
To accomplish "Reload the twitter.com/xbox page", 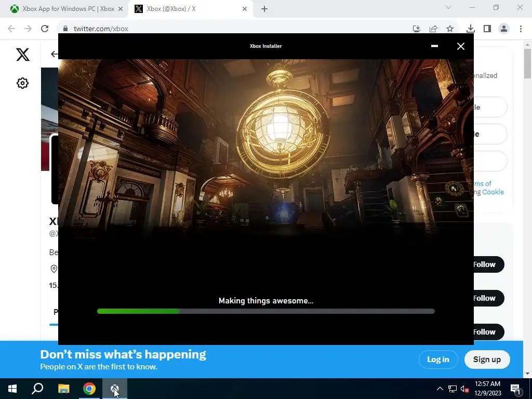I will 45,29.
